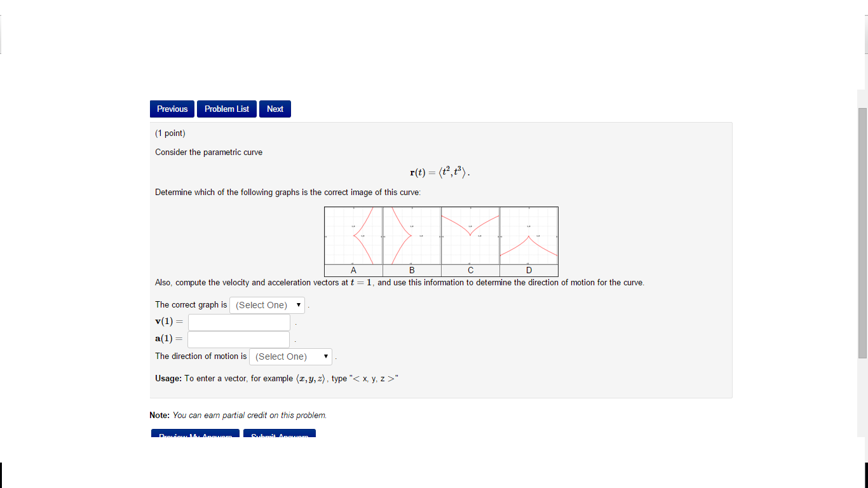Viewport: 868px width, 488px height.
Task: Click the dropdown arrow next to correct graph
Action: point(298,305)
